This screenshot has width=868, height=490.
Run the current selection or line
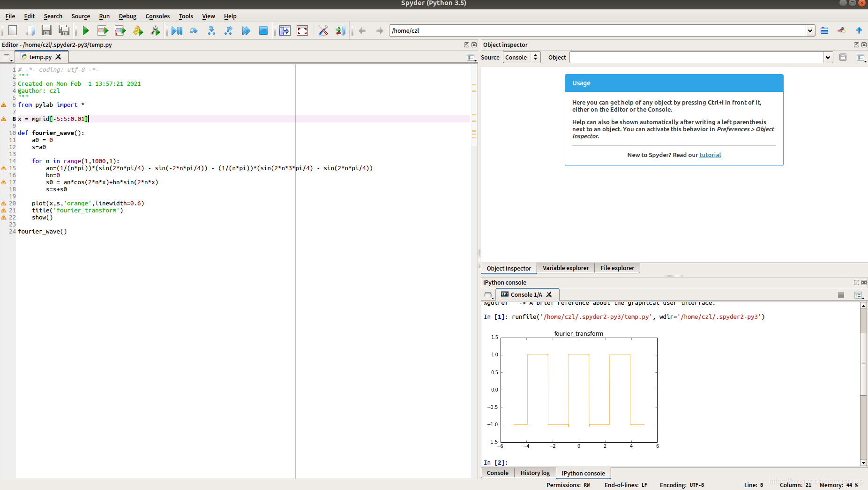138,30
